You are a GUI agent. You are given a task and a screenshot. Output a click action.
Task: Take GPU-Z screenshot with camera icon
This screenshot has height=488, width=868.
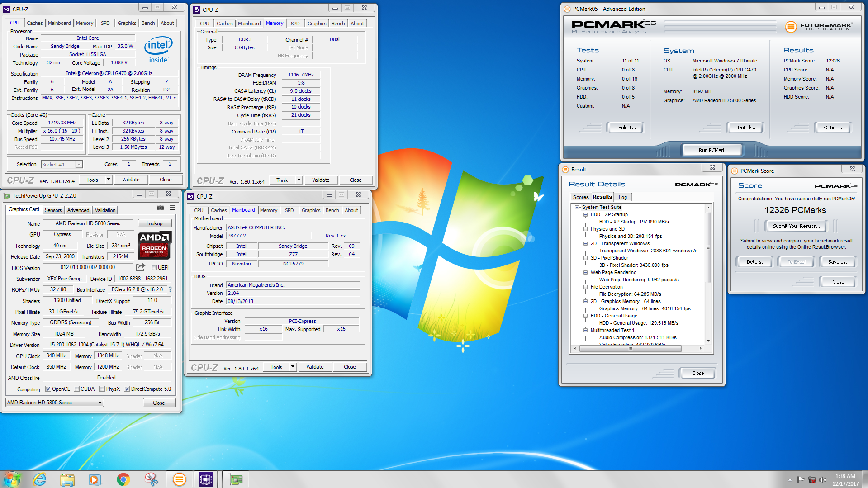tap(160, 208)
